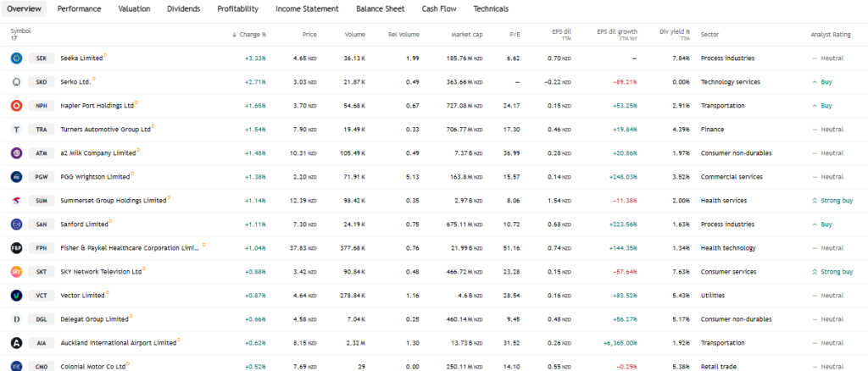This screenshot has height=371, width=868.
Task: Open Auckland International Airport Limited name link
Action: click(118, 343)
